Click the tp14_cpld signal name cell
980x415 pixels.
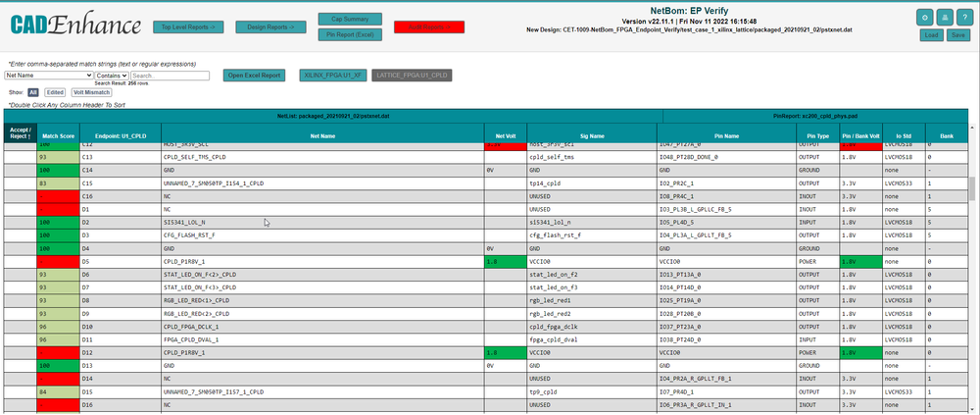click(592, 183)
